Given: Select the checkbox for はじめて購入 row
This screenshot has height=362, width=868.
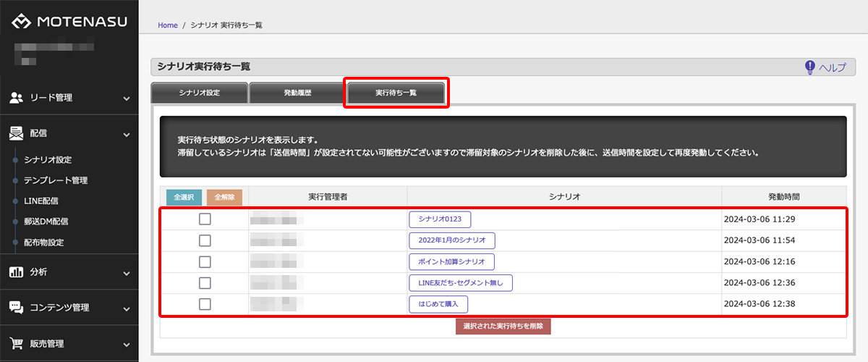Looking at the screenshot, I should [x=205, y=304].
